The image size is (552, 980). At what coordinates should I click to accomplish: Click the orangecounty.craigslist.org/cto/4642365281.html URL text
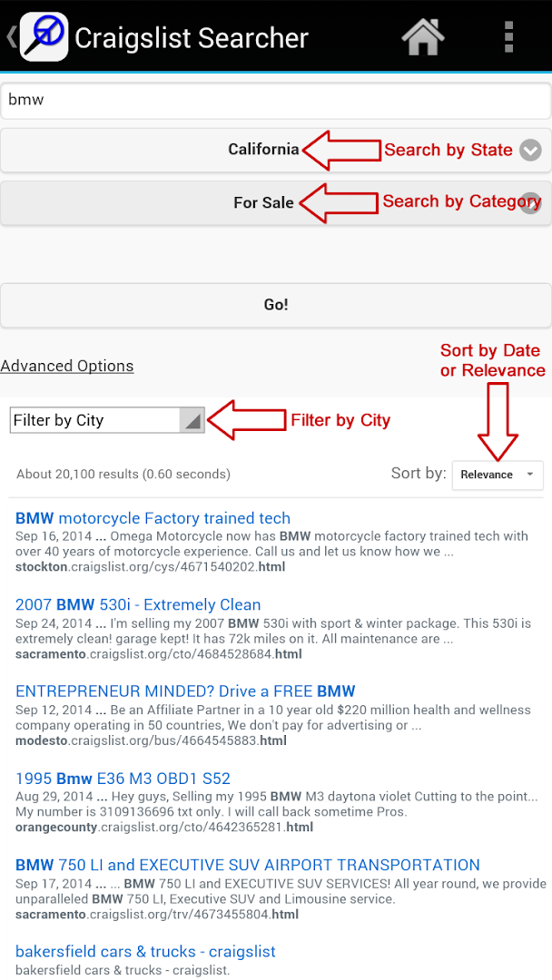pyautogui.click(x=164, y=828)
